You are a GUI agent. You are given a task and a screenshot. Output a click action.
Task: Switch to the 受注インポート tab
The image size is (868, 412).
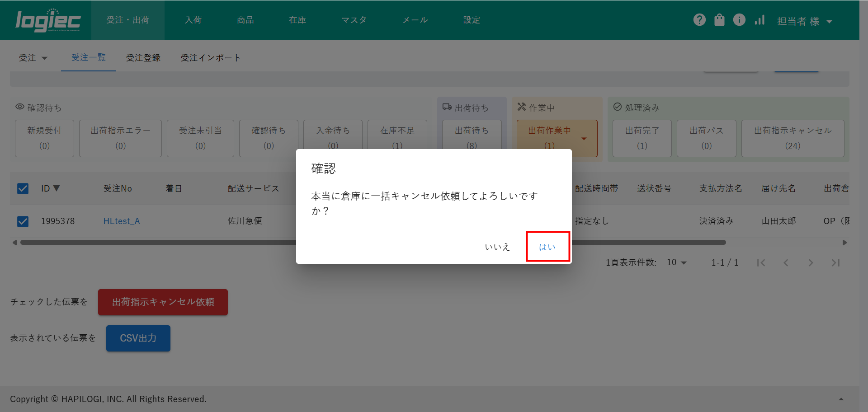(210, 58)
